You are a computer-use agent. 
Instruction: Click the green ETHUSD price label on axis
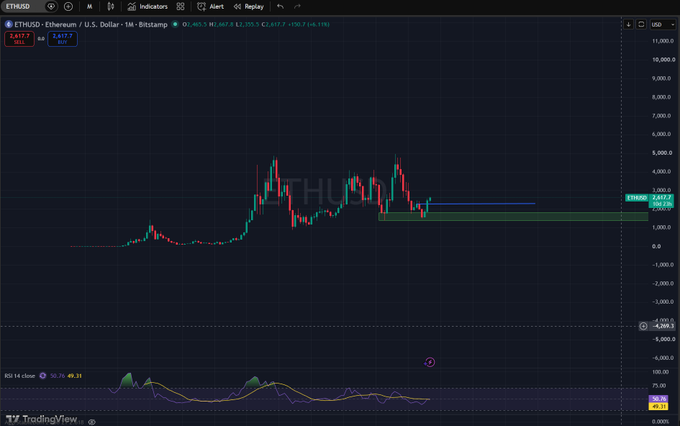click(x=637, y=198)
